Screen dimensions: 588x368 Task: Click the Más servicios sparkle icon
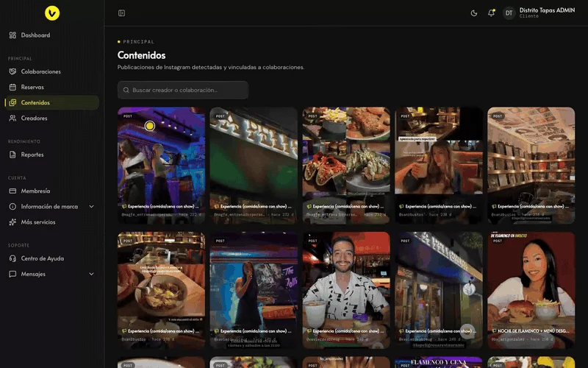click(12, 222)
